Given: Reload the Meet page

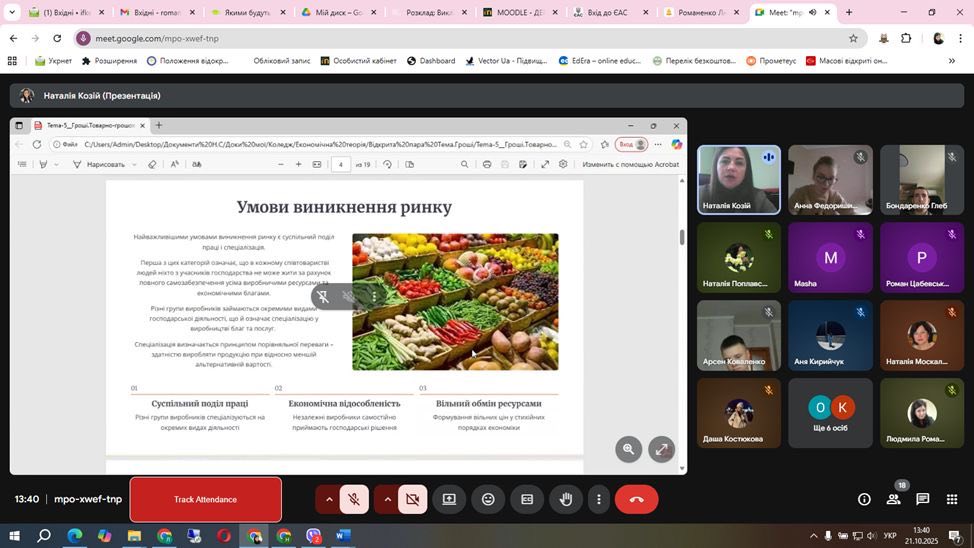Looking at the screenshot, I should tap(57, 39).
